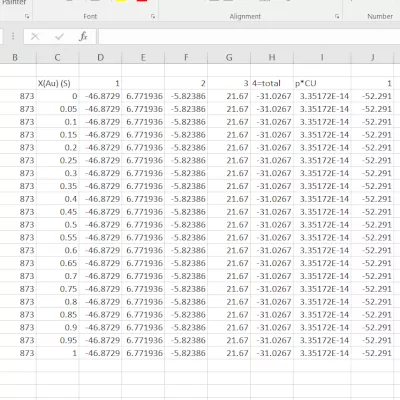The width and height of the screenshot is (400, 400).
Task: Select the p*CU header cell
Action: [x=322, y=83]
